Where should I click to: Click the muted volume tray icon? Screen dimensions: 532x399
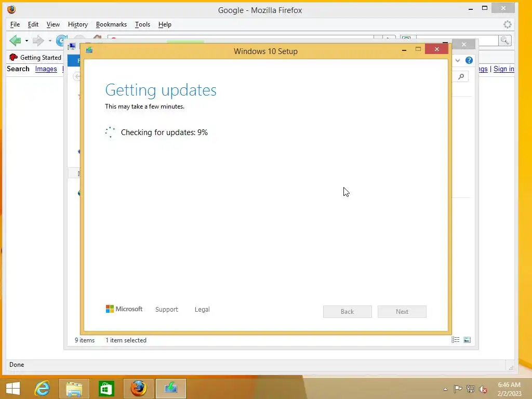[x=483, y=389]
